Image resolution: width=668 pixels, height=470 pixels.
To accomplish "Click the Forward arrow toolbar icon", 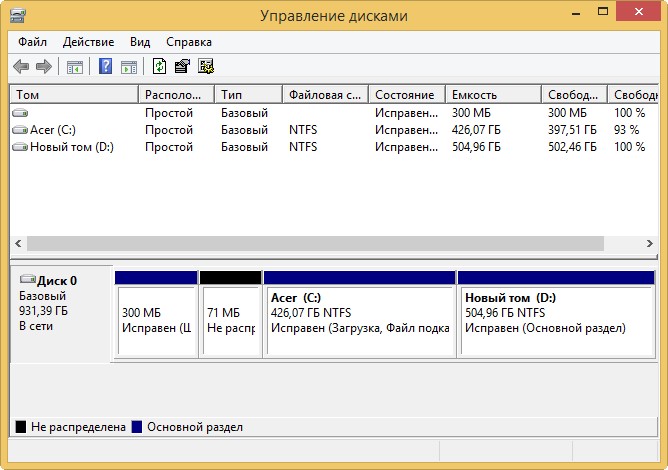I will tap(43, 67).
